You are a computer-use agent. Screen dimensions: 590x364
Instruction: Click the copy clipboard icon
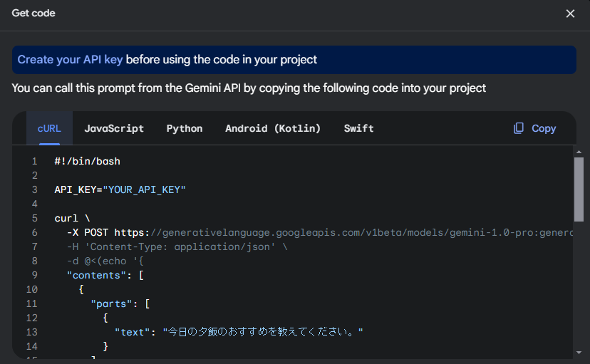pos(519,128)
